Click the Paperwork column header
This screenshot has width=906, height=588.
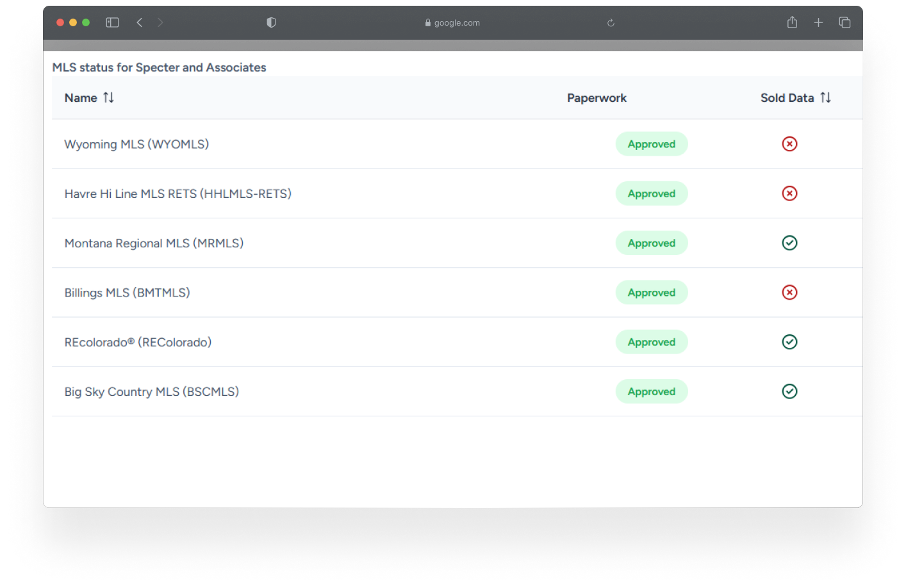pos(597,98)
